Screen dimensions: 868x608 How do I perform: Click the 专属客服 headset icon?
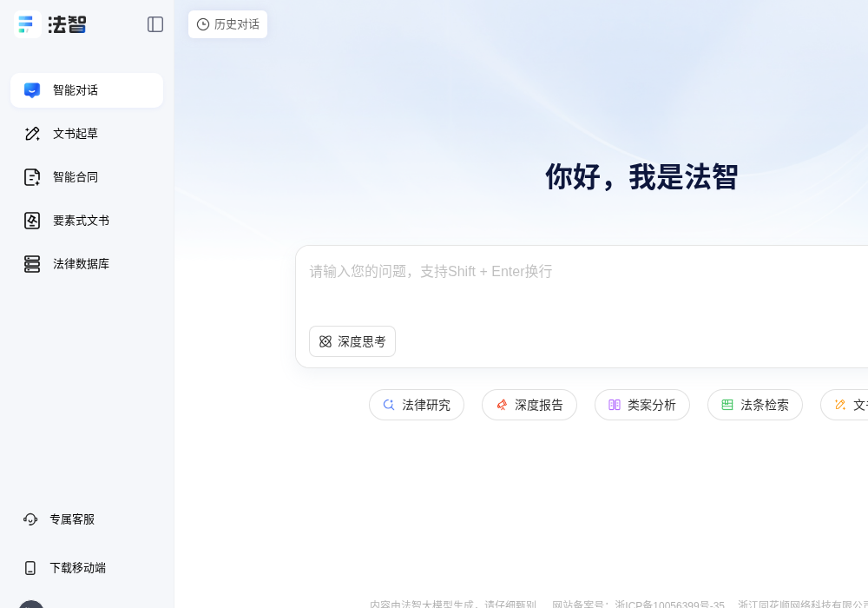click(30, 519)
